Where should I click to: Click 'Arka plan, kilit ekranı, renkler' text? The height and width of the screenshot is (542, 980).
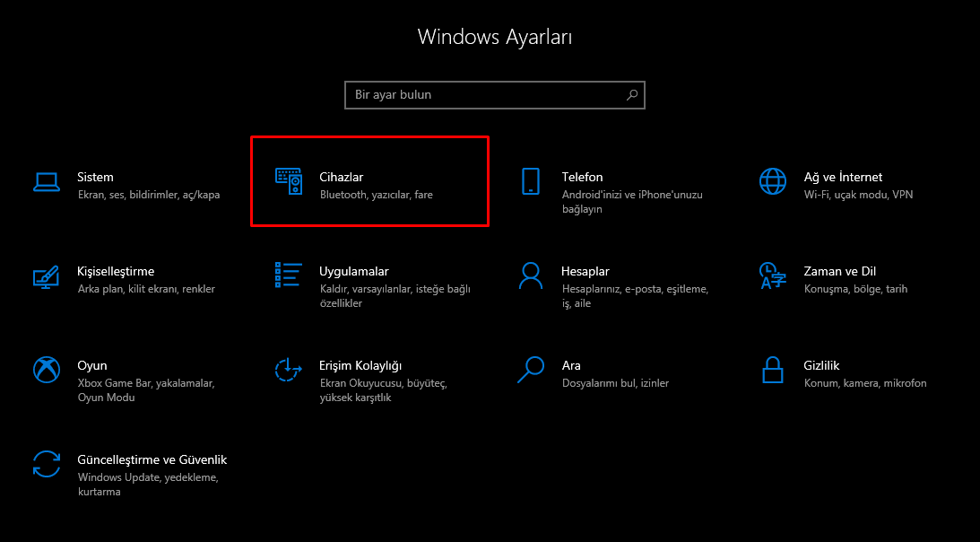(146, 289)
